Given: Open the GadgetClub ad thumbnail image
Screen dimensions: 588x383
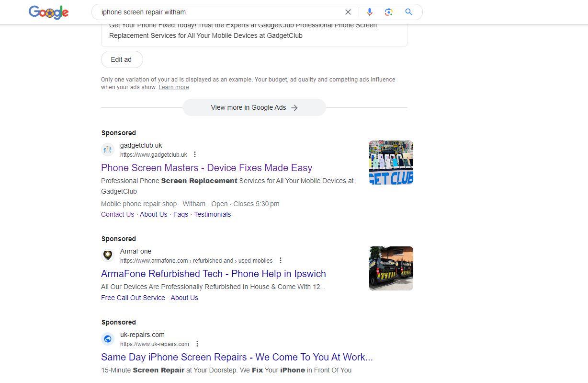Looking at the screenshot, I should coord(391,162).
